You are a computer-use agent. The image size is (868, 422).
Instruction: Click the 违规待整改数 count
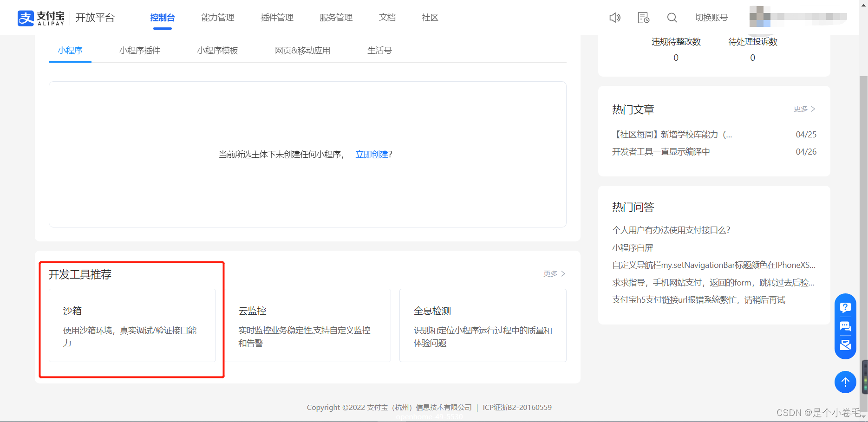(x=676, y=58)
